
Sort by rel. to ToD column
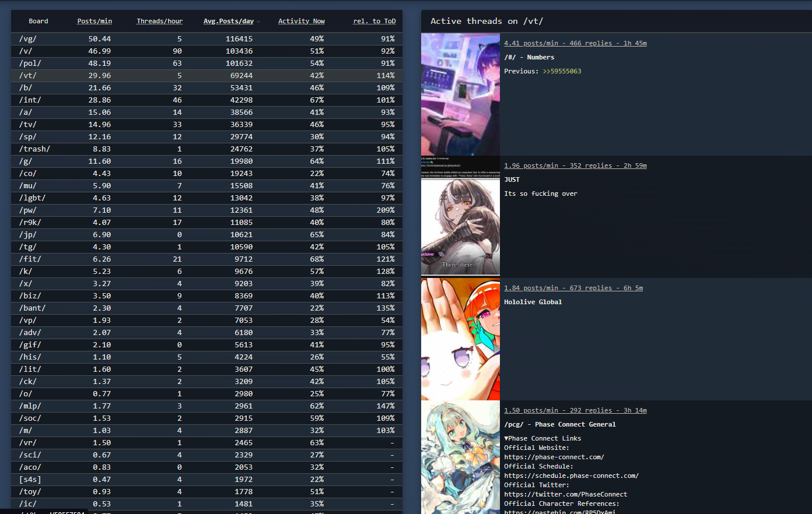[374, 21]
